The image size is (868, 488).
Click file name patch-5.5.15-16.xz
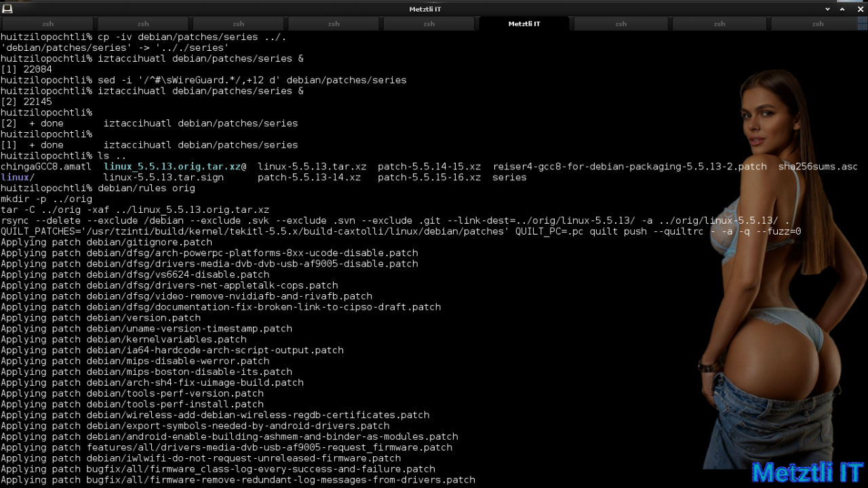point(429,177)
